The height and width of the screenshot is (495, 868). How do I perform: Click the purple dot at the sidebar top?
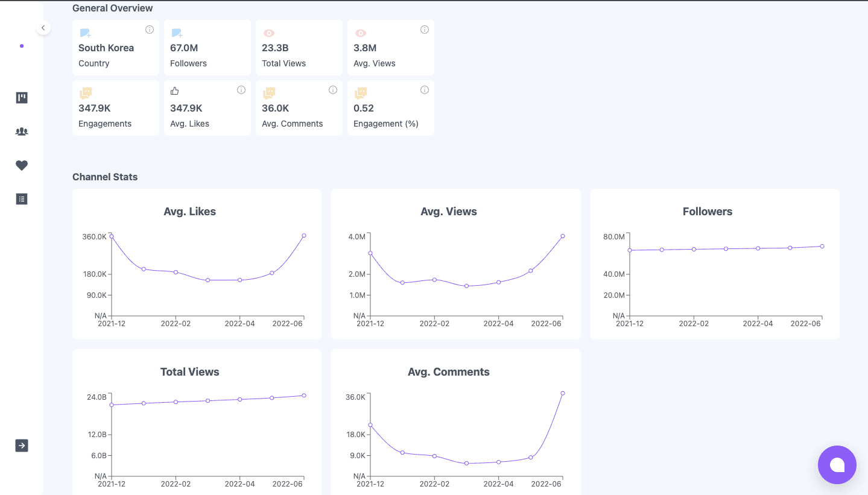[22, 46]
